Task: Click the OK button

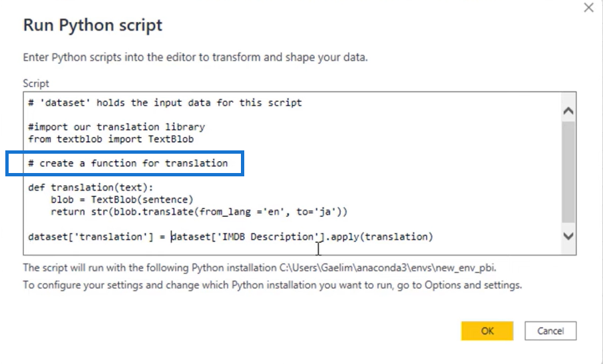Action: click(487, 331)
